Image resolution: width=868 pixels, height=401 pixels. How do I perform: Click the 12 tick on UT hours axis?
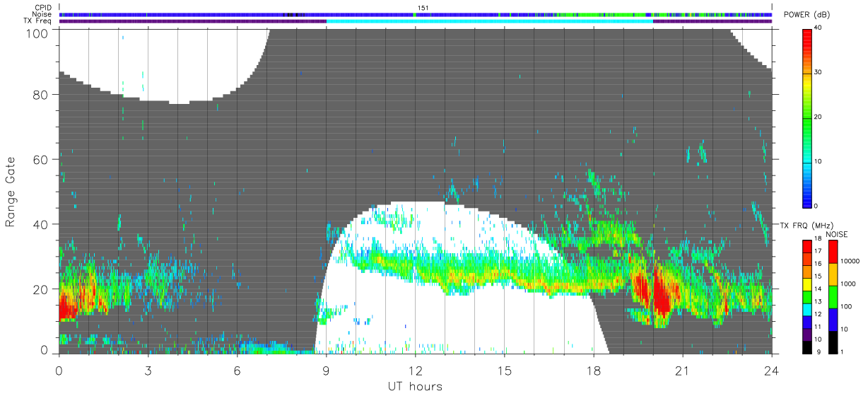coord(415,370)
